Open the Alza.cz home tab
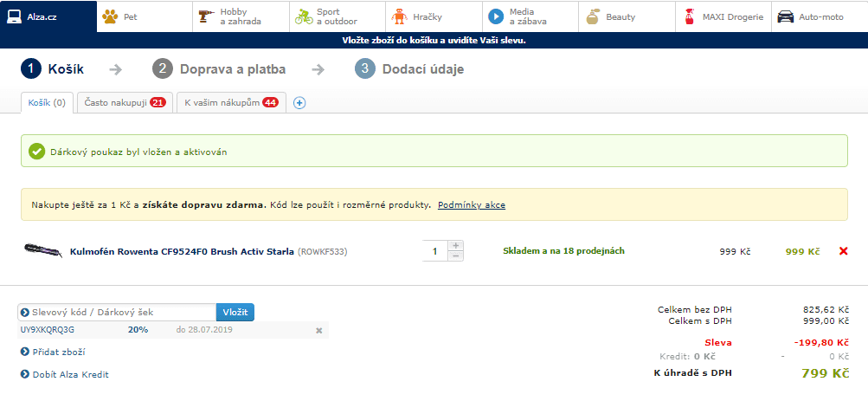This screenshot has width=868, height=401. tap(48, 16)
